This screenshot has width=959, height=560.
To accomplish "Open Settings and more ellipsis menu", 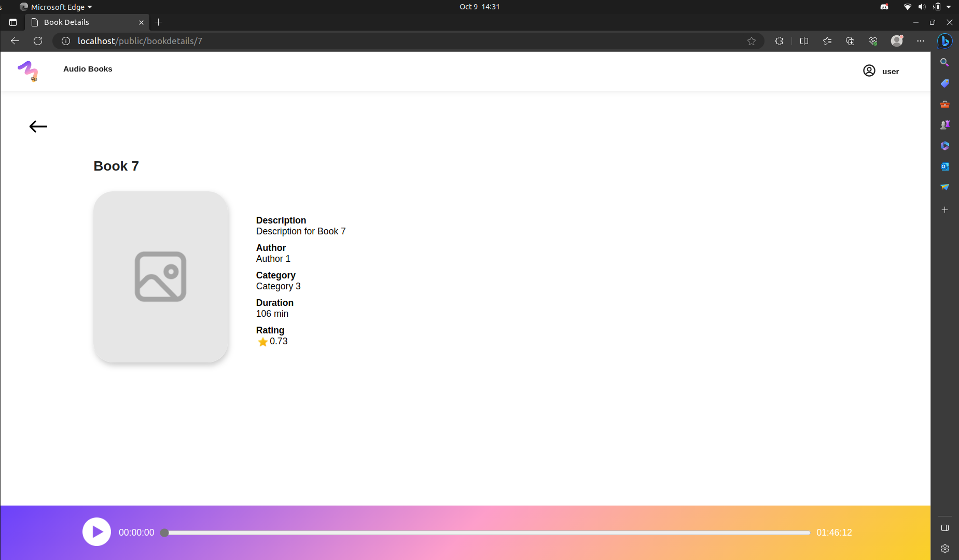I will click(x=921, y=41).
